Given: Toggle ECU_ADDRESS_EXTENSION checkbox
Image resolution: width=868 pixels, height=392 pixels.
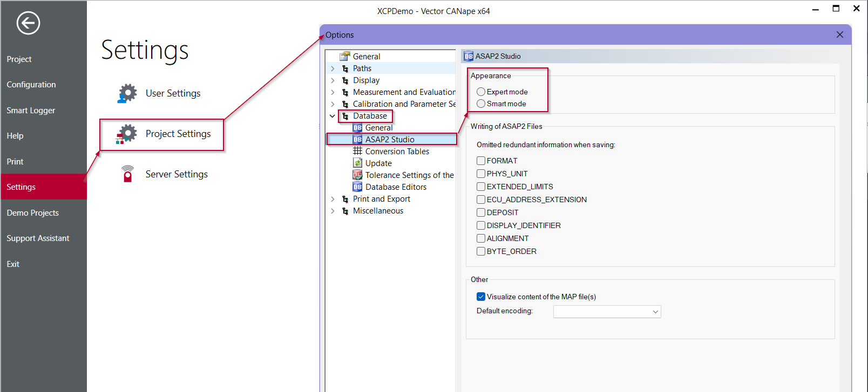Looking at the screenshot, I should [481, 200].
